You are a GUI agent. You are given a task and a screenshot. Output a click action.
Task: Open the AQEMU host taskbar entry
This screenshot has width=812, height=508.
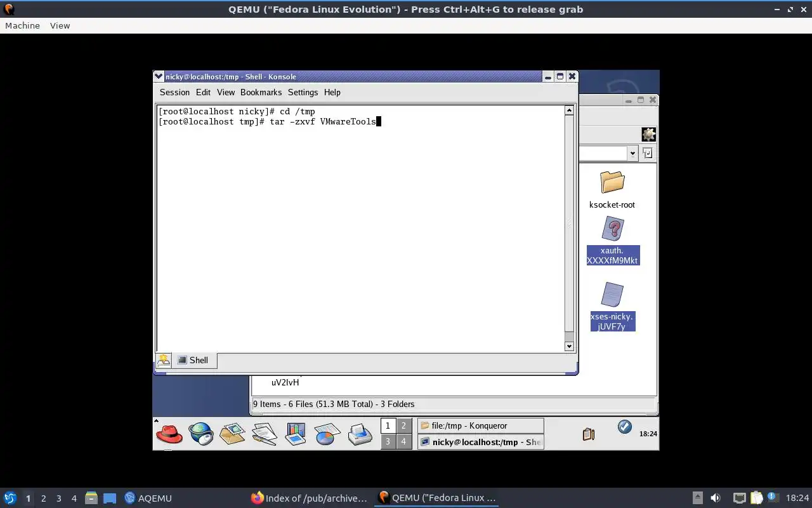pyautogui.click(x=148, y=498)
